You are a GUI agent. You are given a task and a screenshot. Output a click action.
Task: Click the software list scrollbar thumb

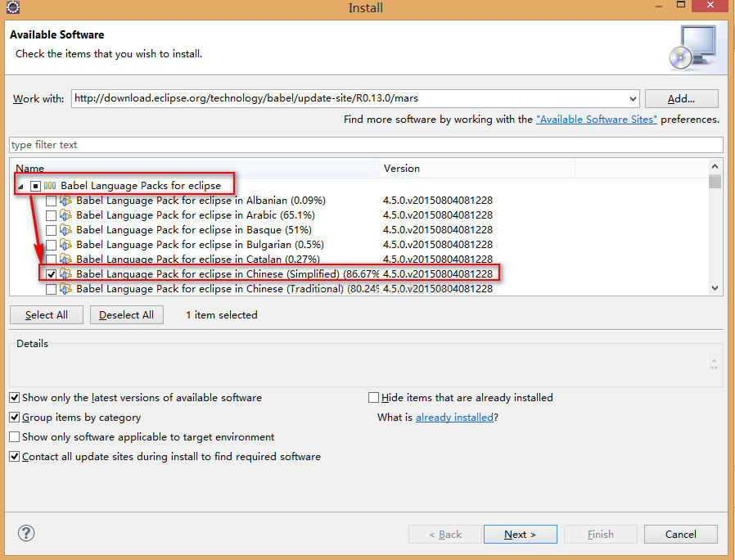[x=715, y=181]
